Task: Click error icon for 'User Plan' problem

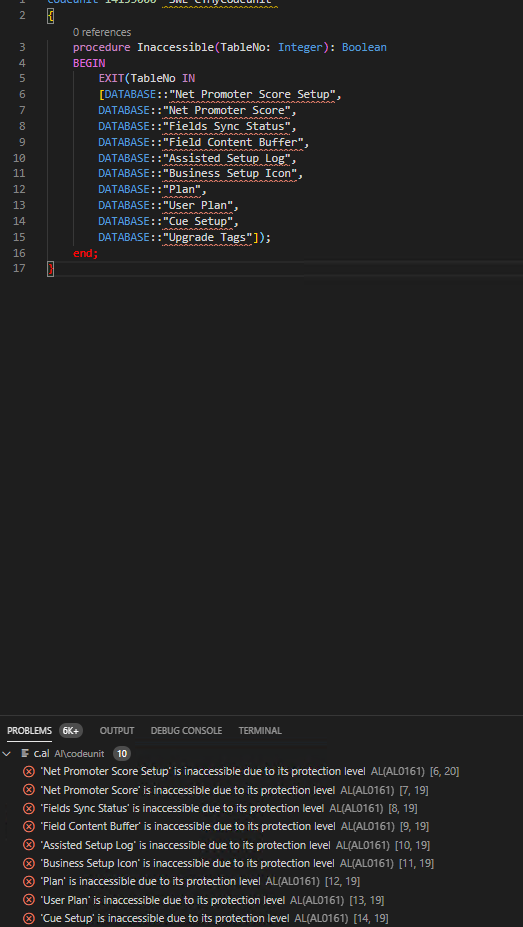Action: [x=28, y=900]
